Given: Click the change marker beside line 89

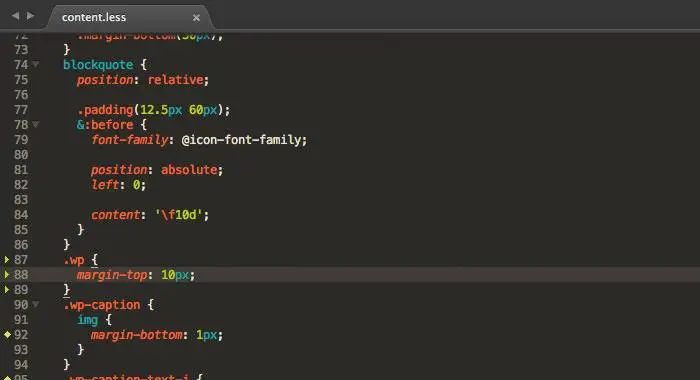Looking at the screenshot, I should tap(7, 289).
